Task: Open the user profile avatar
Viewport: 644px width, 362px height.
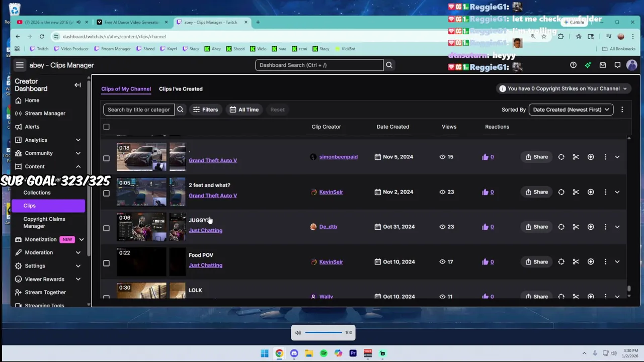Action: coord(631,65)
